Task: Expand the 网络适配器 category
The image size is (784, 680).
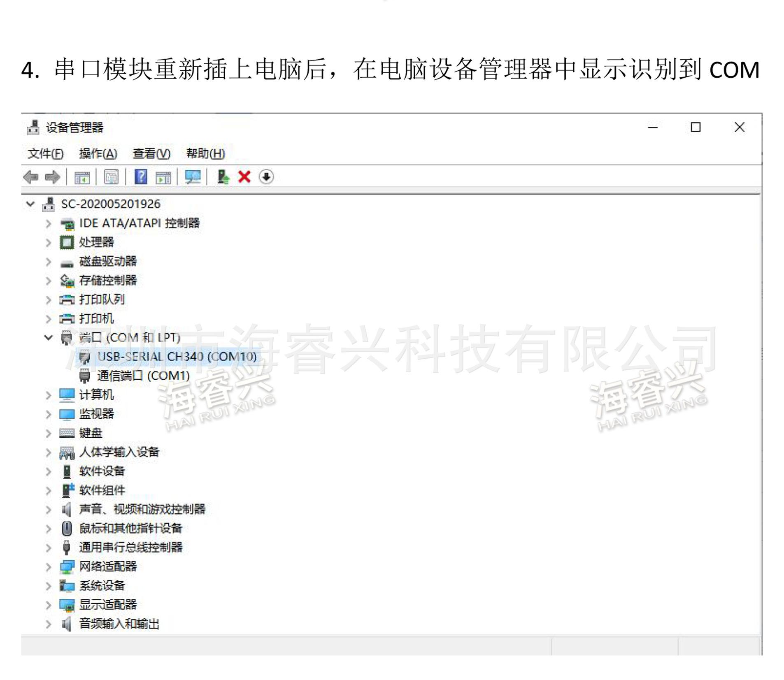Action: pyautogui.click(x=48, y=567)
